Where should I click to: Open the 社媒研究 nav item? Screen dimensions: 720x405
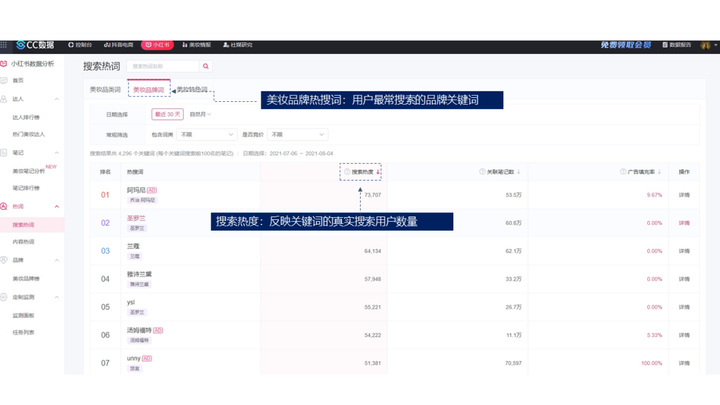[238, 45]
